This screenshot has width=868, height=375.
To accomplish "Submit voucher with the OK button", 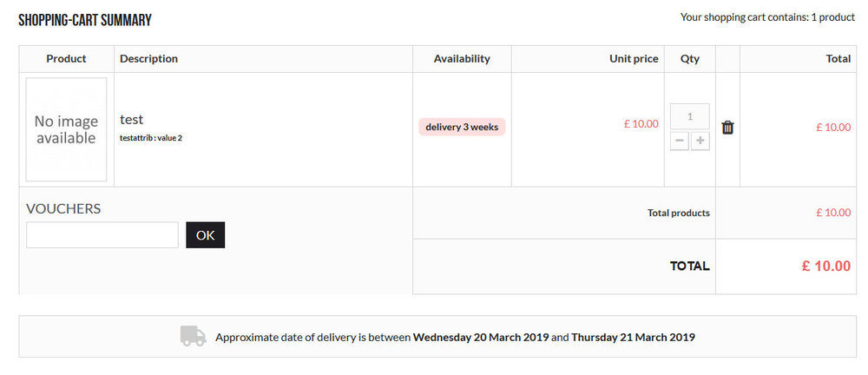I will tap(206, 235).
